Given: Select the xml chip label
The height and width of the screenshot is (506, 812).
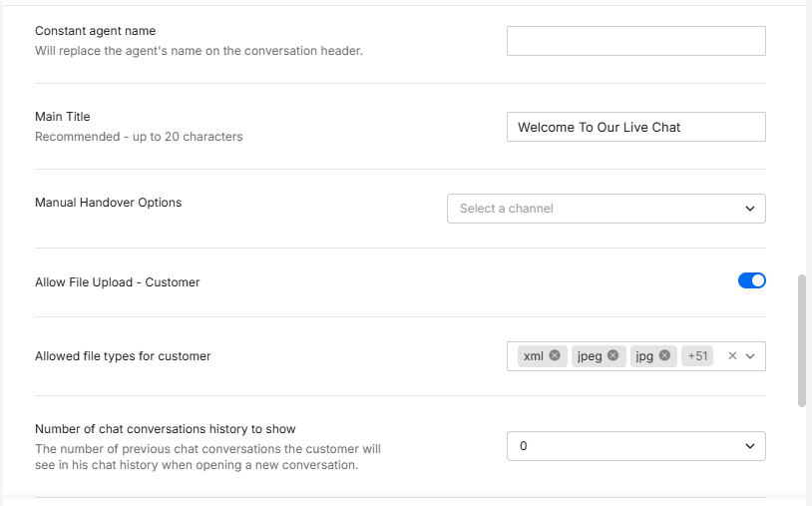Looking at the screenshot, I should tap(534, 356).
